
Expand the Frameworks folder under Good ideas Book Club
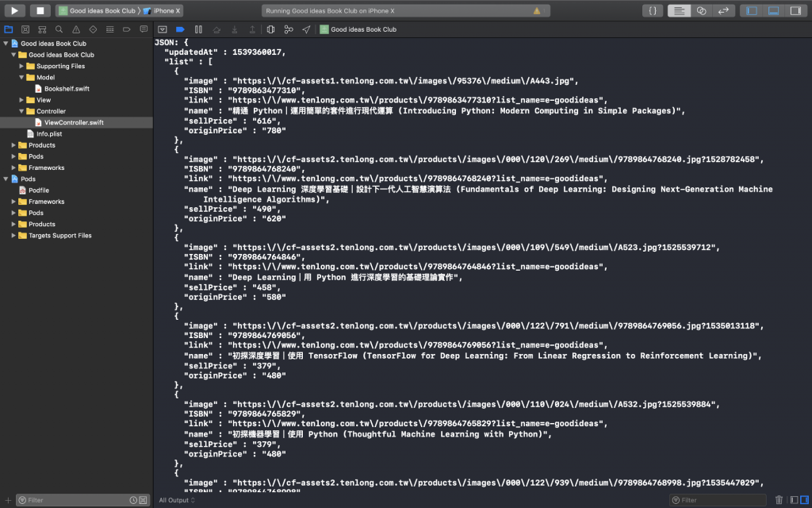[13, 168]
